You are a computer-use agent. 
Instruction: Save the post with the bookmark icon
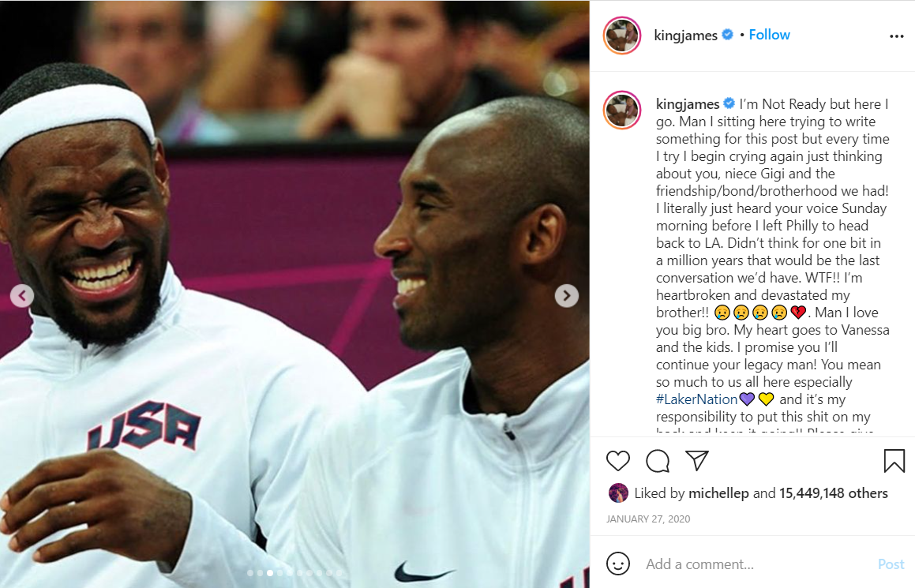tap(894, 461)
